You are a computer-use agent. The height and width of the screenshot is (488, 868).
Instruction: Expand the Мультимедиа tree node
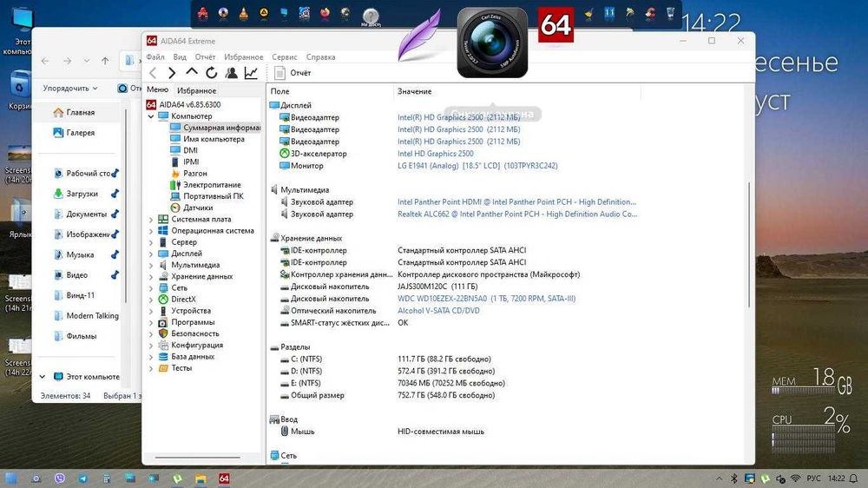point(151,266)
